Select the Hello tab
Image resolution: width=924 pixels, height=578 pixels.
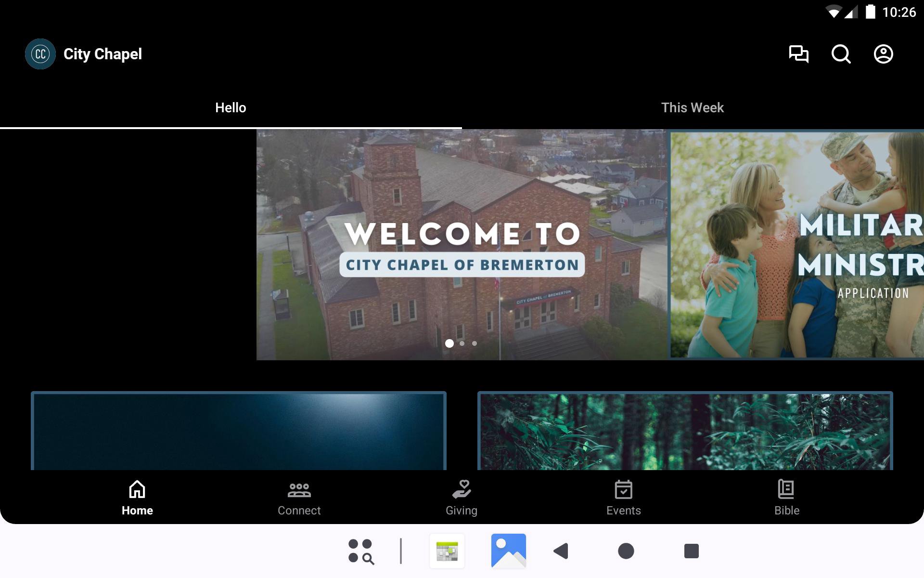pyautogui.click(x=231, y=107)
